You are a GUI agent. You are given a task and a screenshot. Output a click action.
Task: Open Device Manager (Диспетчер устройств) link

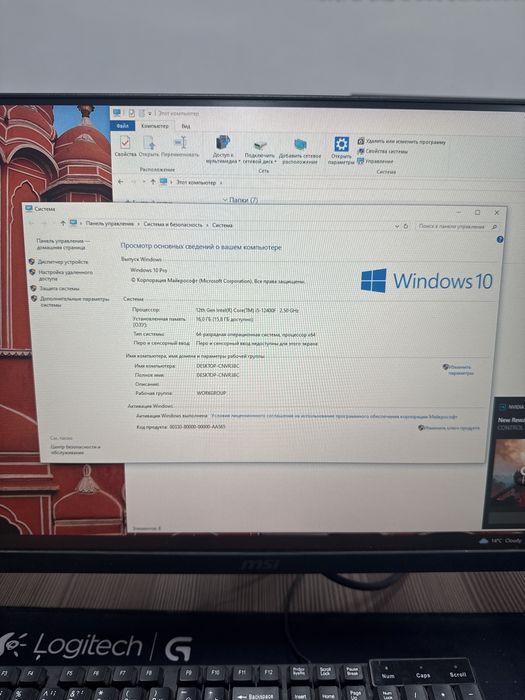[x=62, y=262]
